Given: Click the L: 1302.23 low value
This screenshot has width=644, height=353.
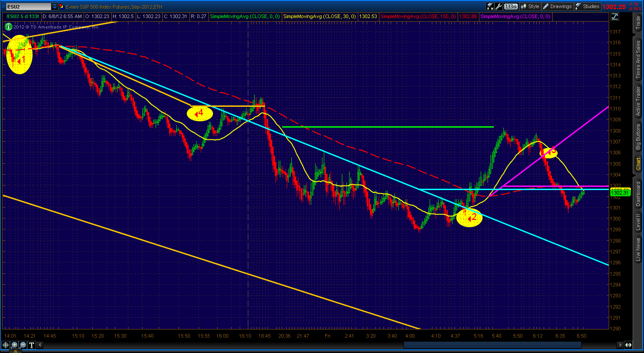Looking at the screenshot, I should [148, 16].
